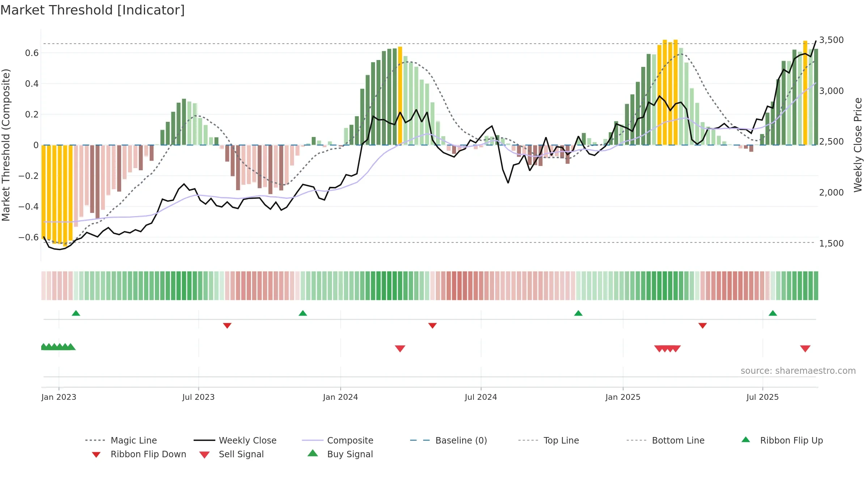The height and width of the screenshot is (488, 868).
Task: Click the 2,500 price axis label
Action: click(x=831, y=141)
